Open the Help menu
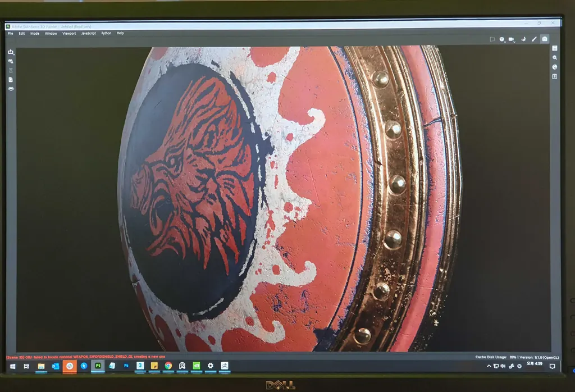Image resolution: width=575 pixels, height=392 pixels. [120, 33]
